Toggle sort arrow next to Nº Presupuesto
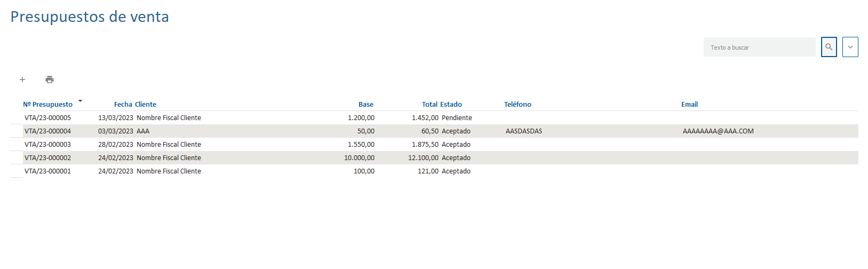868x269 pixels. pos(80,101)
